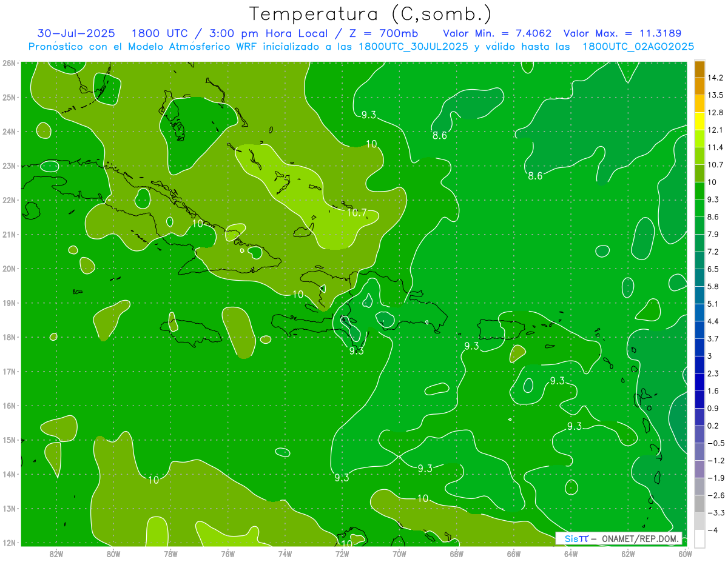Click the 76W longitude axis label
Screen dimensions: 728x562
(x=227, y=554)
